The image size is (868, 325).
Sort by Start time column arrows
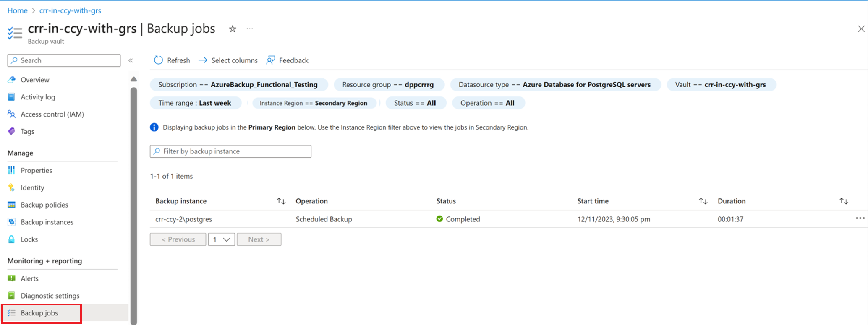tap(703, 201)
